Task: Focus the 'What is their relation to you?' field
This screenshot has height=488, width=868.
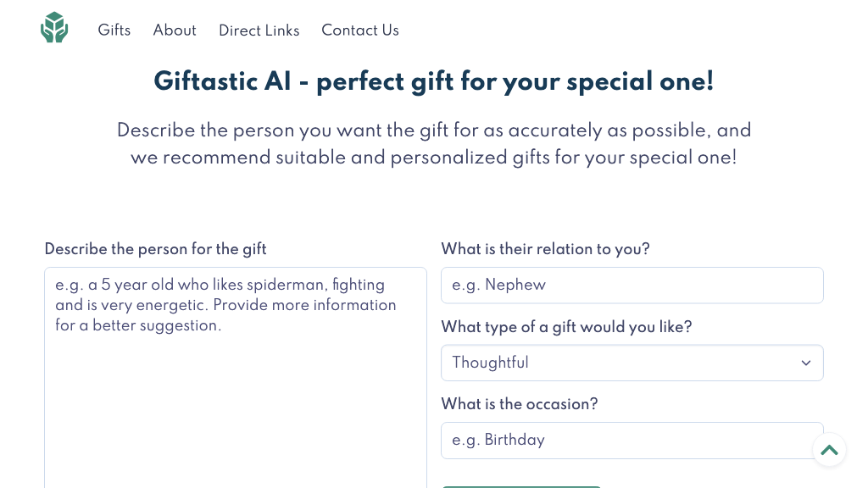Action: click(x=632, y=285)
